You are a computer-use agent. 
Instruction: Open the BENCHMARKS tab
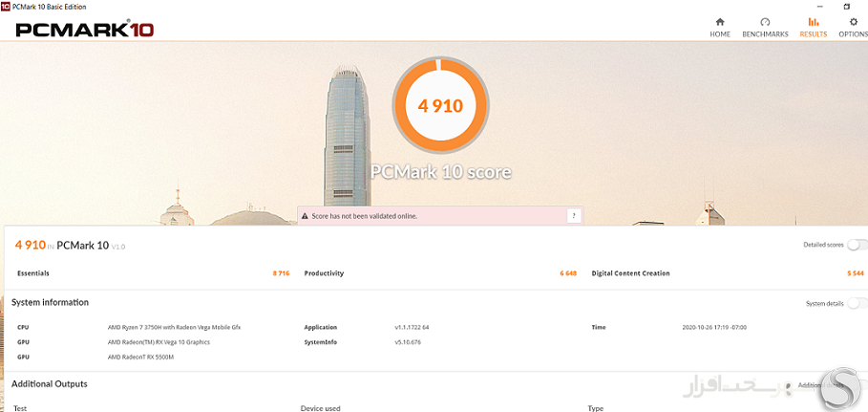[x=765, y=27]
